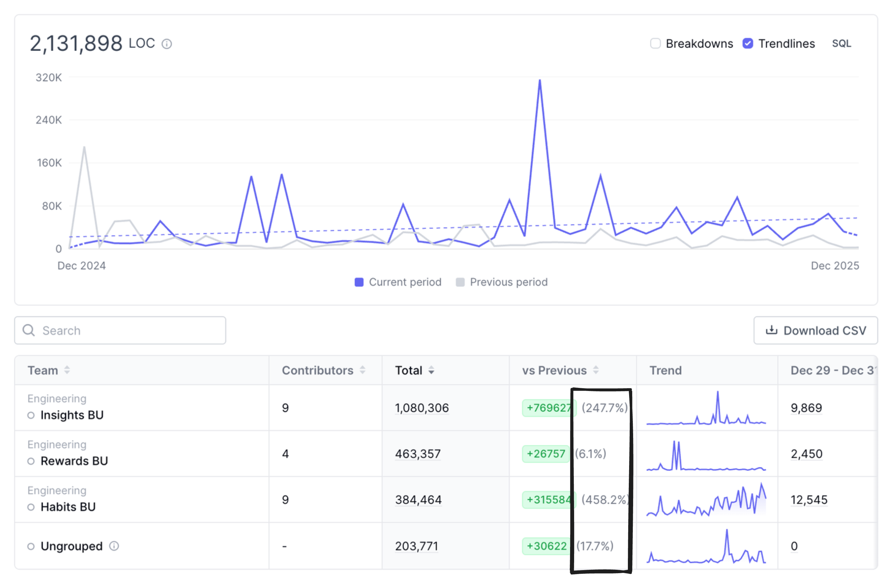Image resolution: width=893 pixels, height=588 pixels.
Task: Select the Insights BU row circle
Action: [31, 415]
